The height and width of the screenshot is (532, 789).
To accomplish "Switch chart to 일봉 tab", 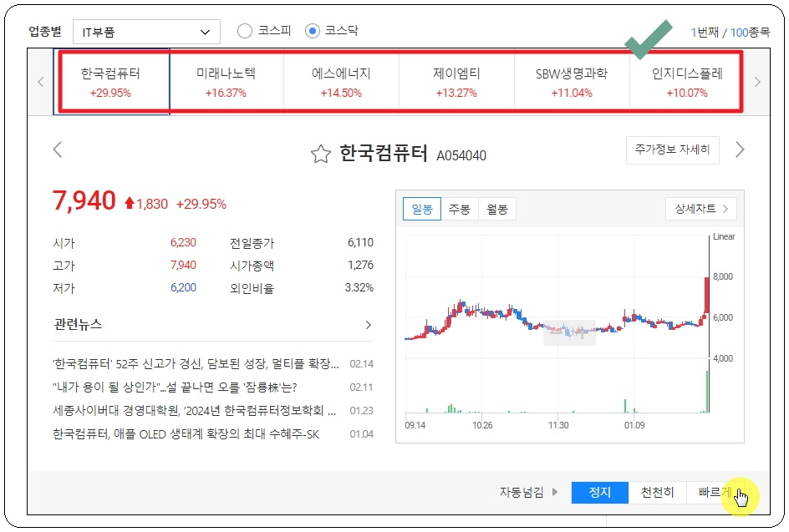I will [x=422, y=209].
